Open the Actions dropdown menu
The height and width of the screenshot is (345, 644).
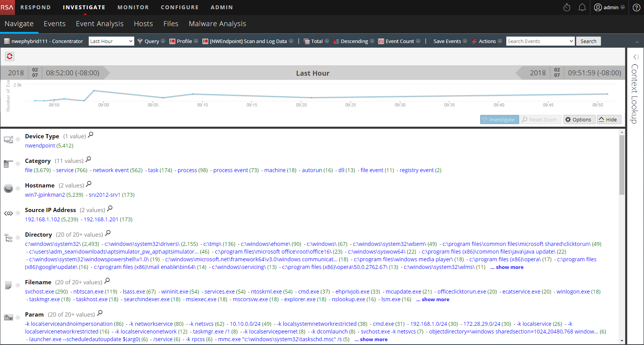487,41
